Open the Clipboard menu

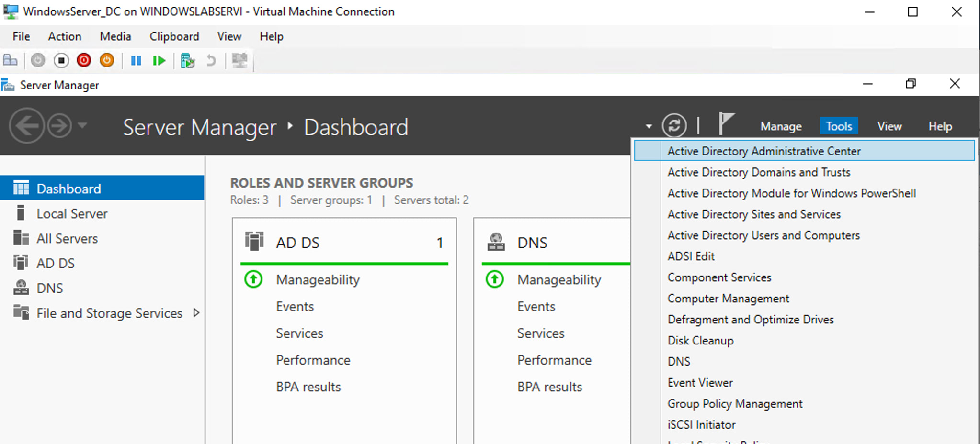pos(174,36)
